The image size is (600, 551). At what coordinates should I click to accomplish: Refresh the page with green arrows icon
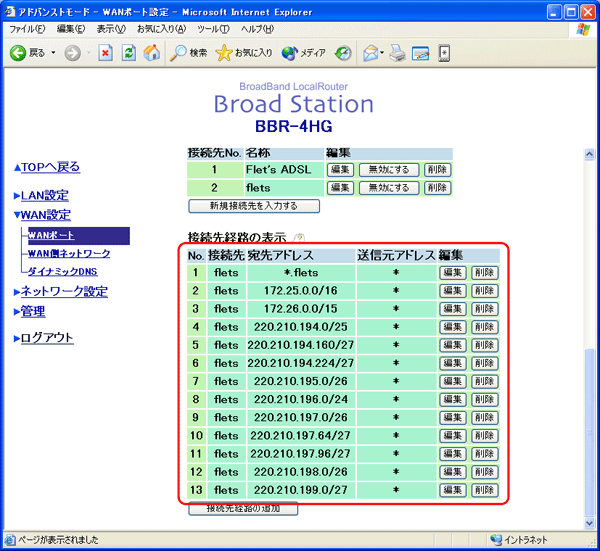(x=129, y=53)
